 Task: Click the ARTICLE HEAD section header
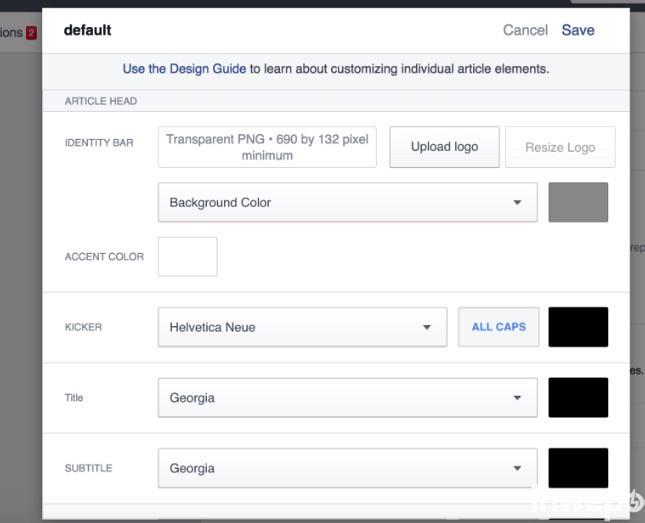[x=101, y=101]
